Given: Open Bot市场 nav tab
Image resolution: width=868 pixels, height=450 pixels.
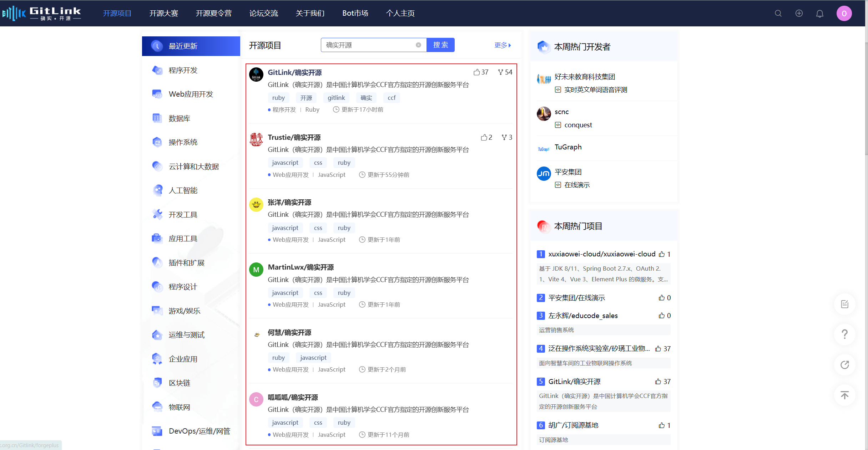Looking at the screenshot, I should pos(355,13).
